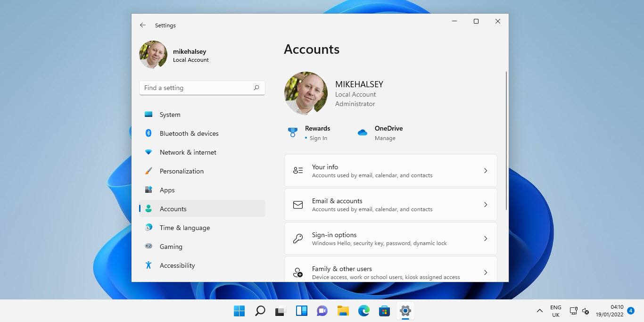644x322 pixels.
Task: Open Chat from the taskbar
Action: tap(322, 311)
